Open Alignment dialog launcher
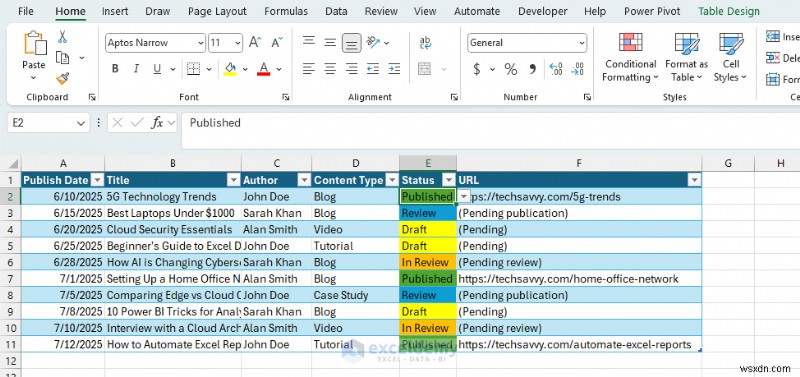Image resolution: width=800 pixels, height=377 pixels. click(454, 97)
